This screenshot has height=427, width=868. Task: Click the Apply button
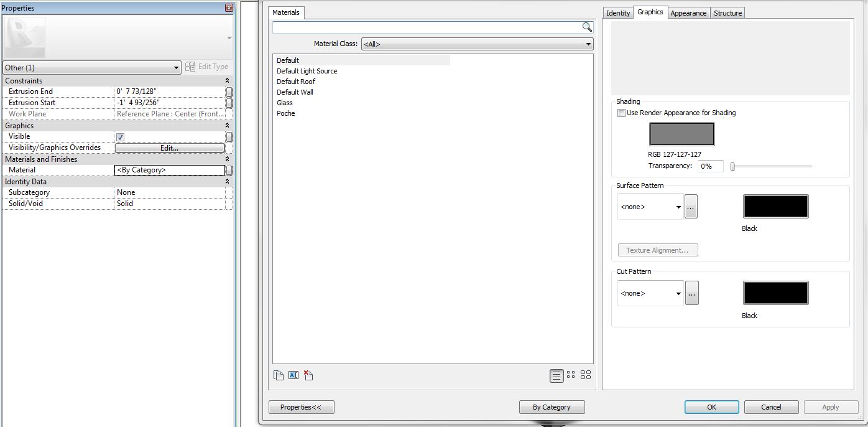[831, 407]
